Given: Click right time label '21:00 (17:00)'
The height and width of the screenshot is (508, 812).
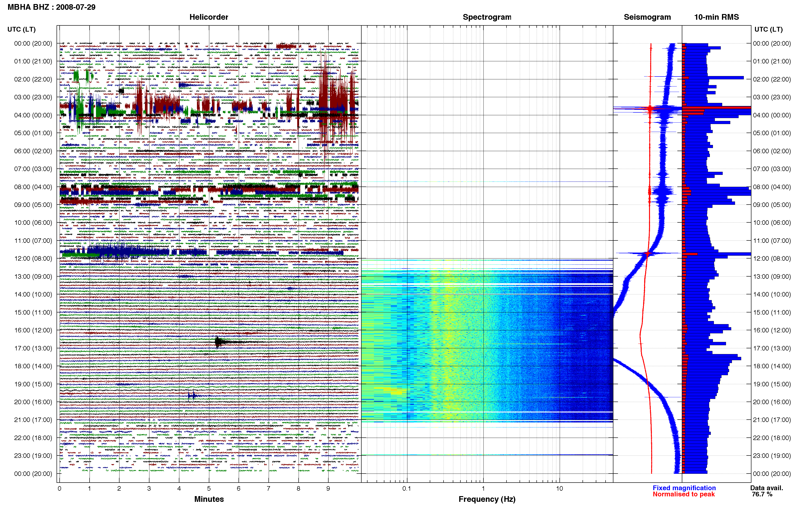Looking at the screenshot, I should [772, 420].
